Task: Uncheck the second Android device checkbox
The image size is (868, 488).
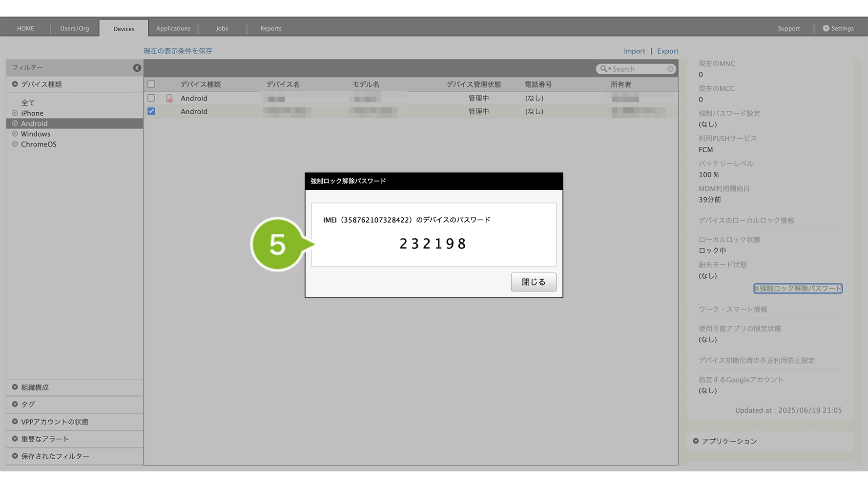Action: (x=151, y=111)
